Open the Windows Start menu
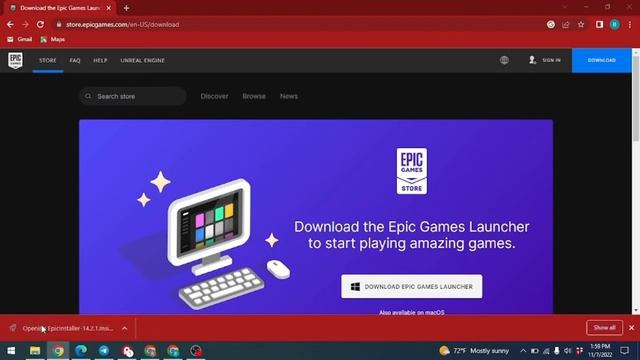640x360 pixels. click(x=11, y=351)
